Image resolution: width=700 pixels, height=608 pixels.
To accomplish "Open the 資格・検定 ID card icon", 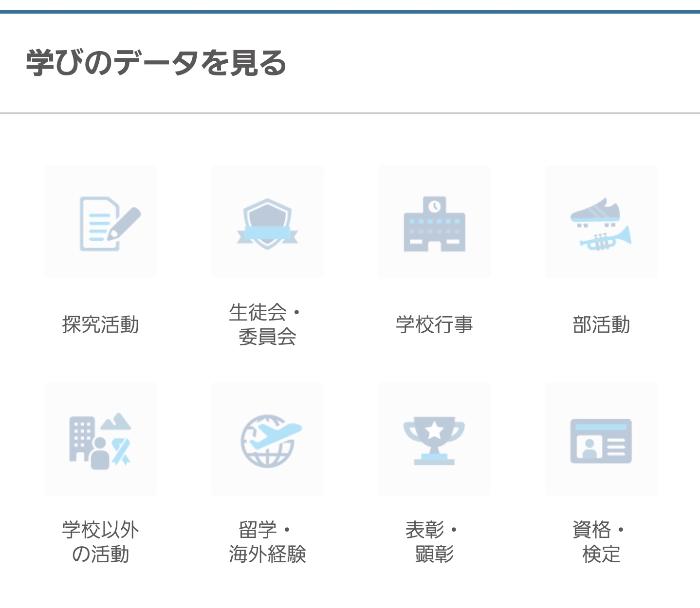I will 601,439.
